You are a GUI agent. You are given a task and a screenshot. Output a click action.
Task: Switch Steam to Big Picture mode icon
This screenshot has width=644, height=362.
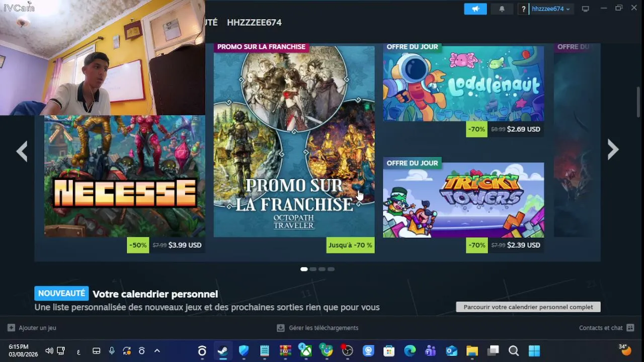point(585,9)
